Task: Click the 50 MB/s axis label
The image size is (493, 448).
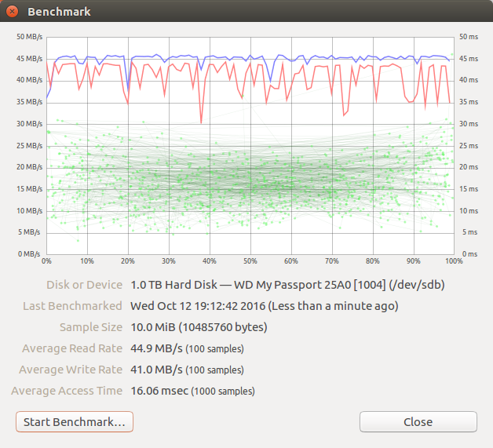Action: point(29,37)
